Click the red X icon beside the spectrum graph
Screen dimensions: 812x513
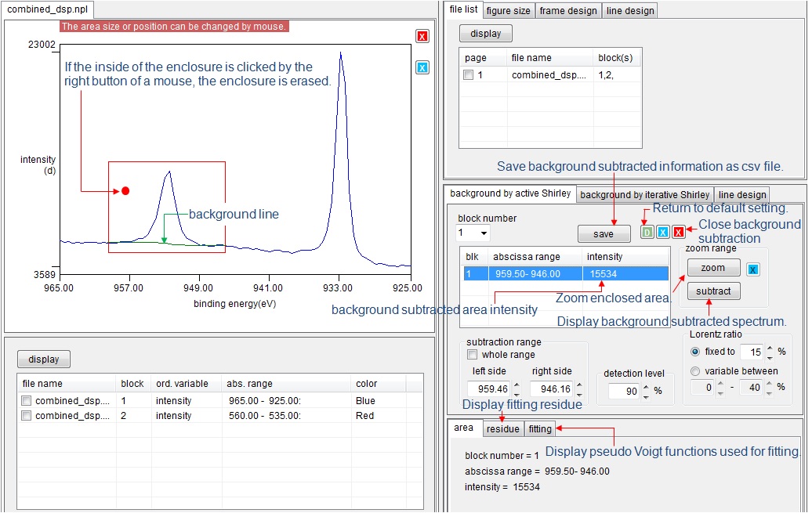coord(422,36)
